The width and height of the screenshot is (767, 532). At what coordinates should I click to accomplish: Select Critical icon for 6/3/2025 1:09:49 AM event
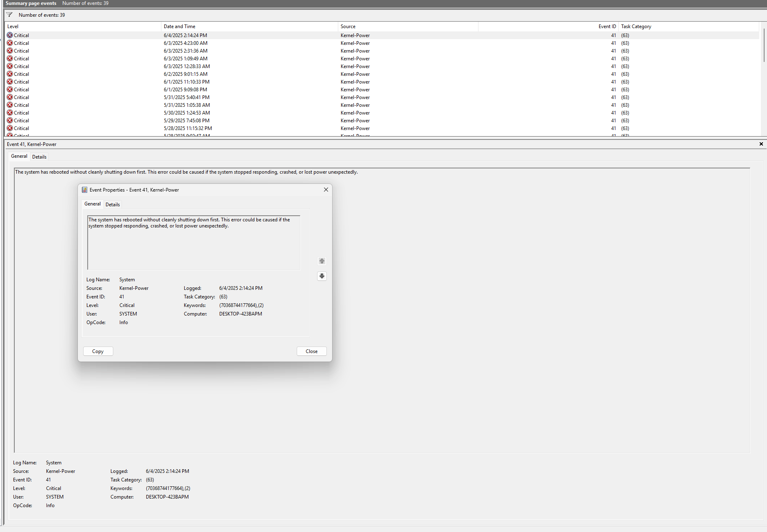click(10, 59)
